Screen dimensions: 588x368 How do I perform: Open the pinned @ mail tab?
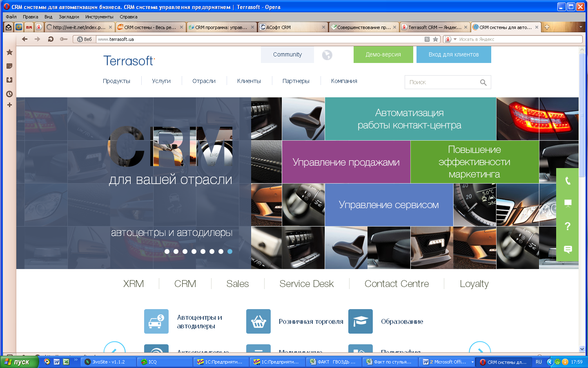(x=18, y=27)
